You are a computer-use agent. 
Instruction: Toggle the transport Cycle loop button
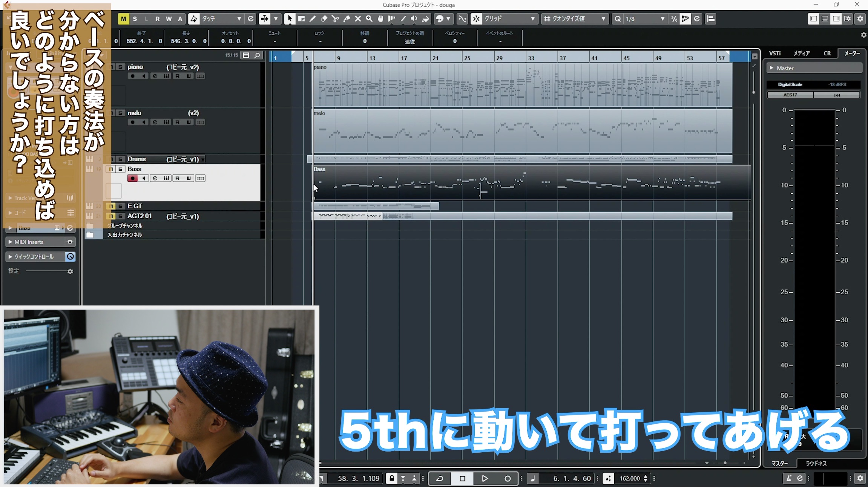[x=440, y=478]
